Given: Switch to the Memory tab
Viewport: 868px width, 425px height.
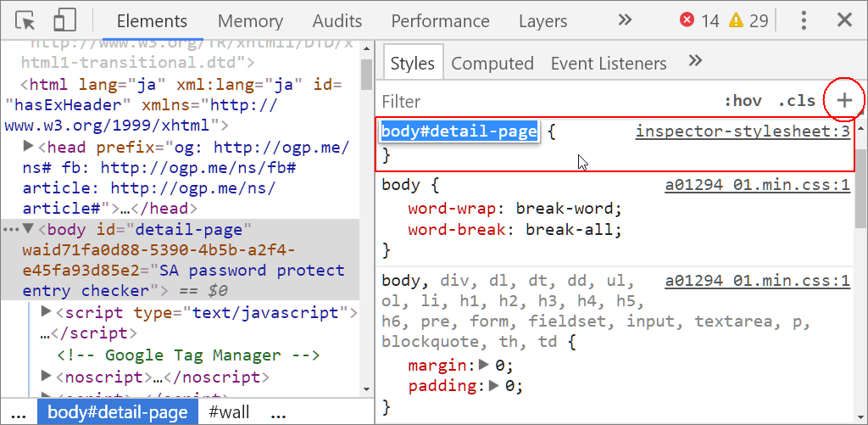Looking at the screenshot, I should click(250, 21).
